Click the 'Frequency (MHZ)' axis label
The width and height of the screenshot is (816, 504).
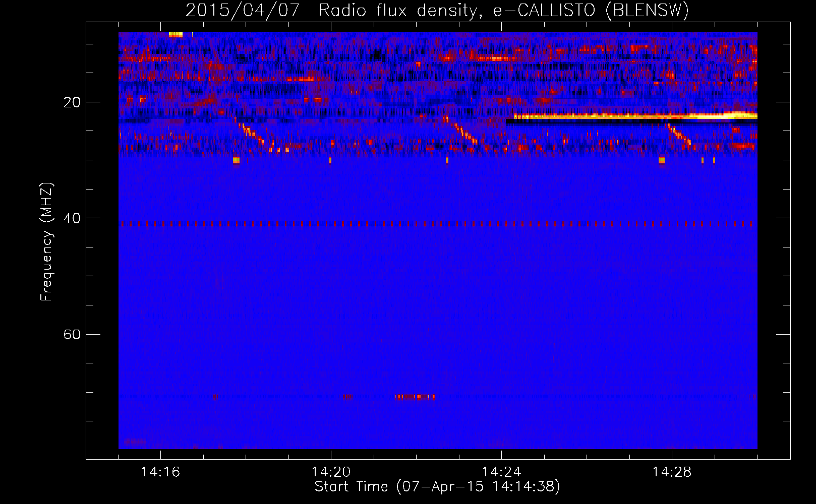(46, 242)
